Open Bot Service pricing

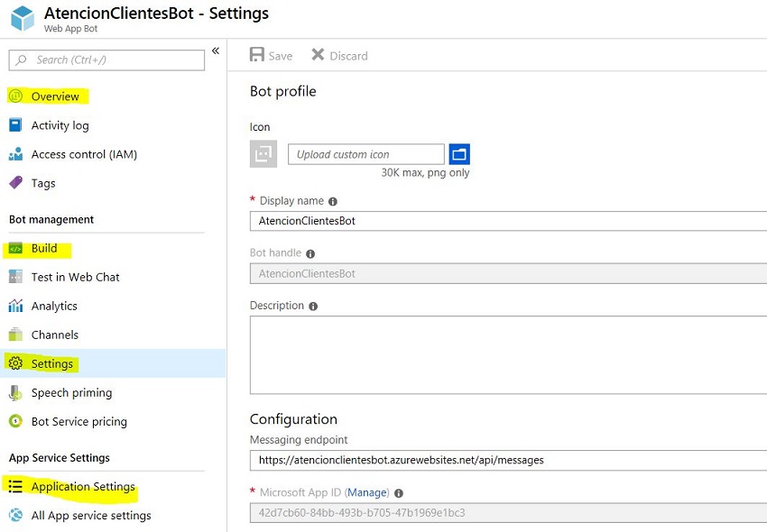point(79,422)
